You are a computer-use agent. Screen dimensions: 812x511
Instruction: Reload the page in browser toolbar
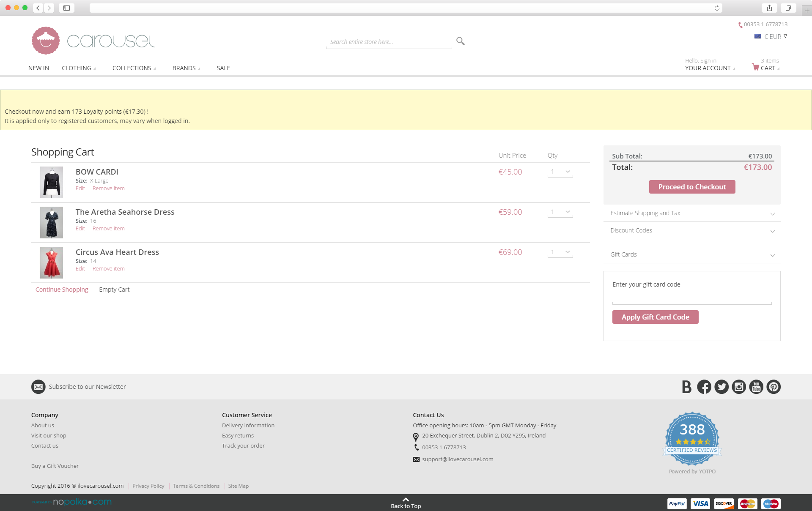(x=717, y=8)
